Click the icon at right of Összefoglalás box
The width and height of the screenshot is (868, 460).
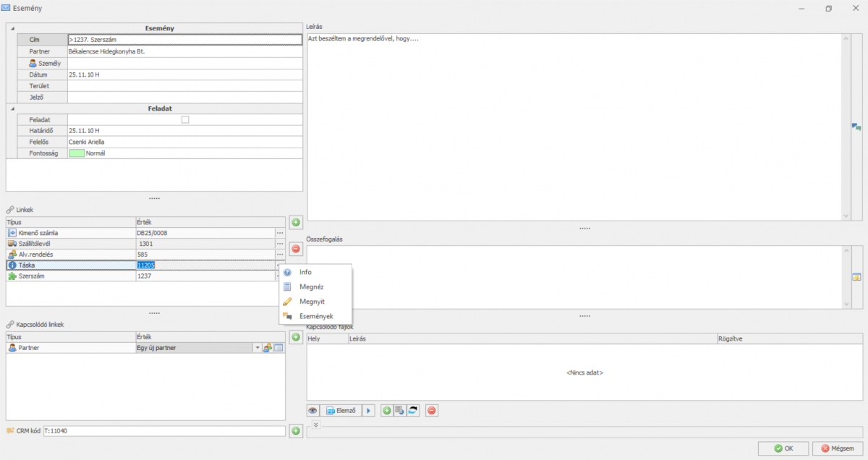856,277
